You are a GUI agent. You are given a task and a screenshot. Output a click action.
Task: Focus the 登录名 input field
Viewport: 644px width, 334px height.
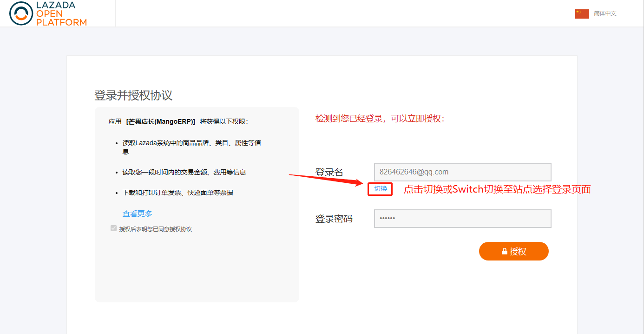[x=462, y=172]
